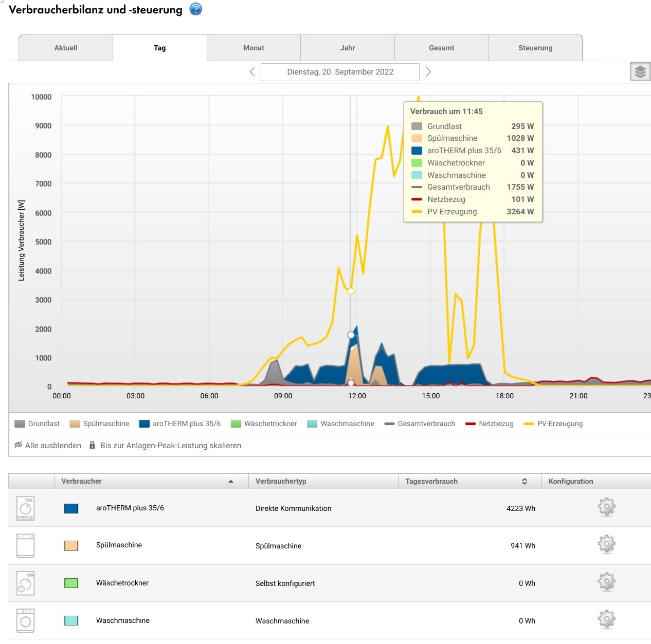Open Wäschetrockner configuration gear icon
The image size is (651, 644).
coord(606,582)
